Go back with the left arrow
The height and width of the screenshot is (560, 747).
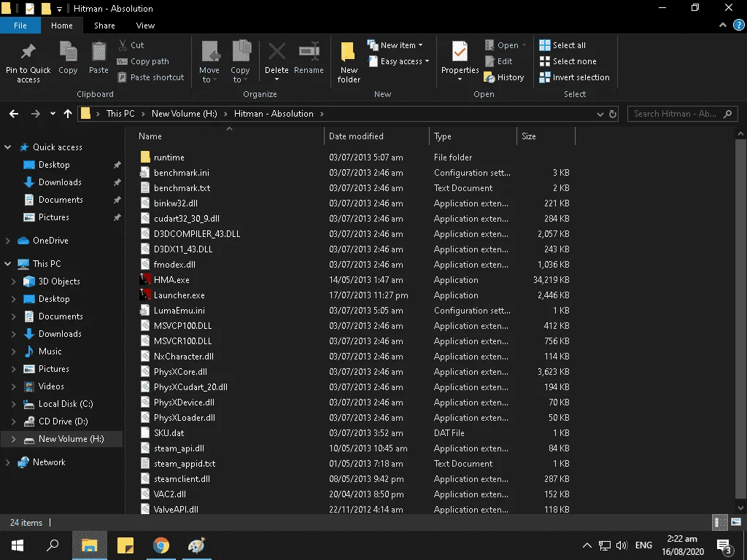point(14,114)
